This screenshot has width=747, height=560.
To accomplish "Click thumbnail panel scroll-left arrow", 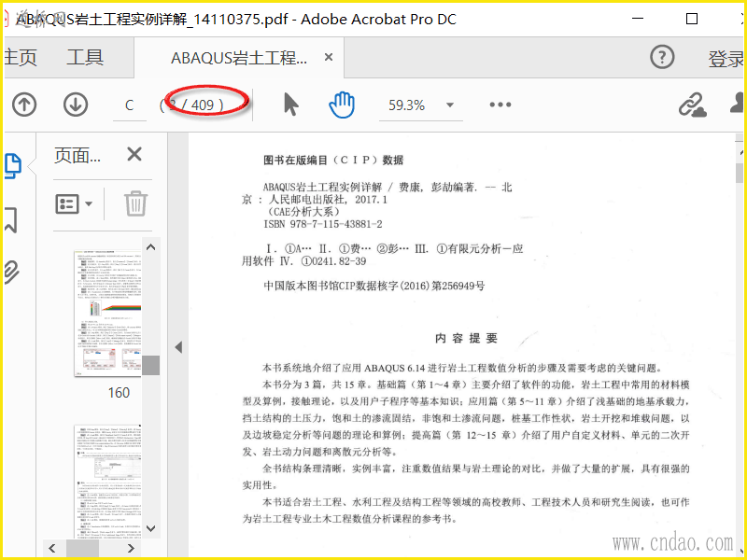I will pyautogui.click(x=52, y=549).
